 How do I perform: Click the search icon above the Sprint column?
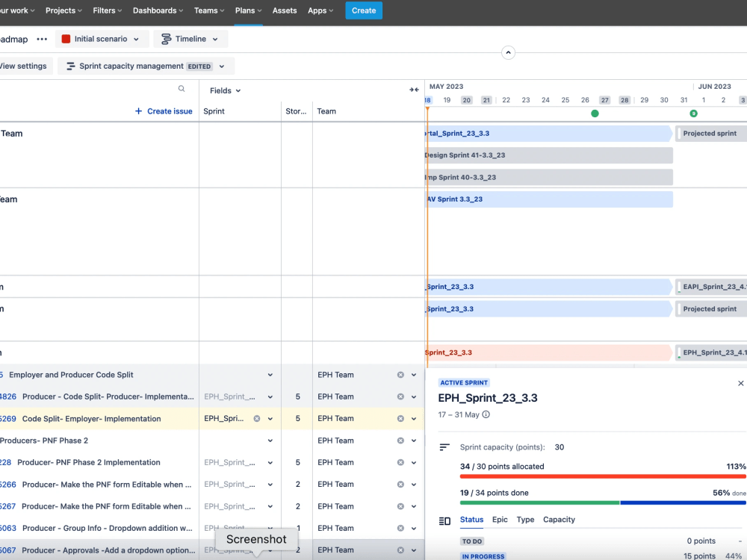pos(181,88)
